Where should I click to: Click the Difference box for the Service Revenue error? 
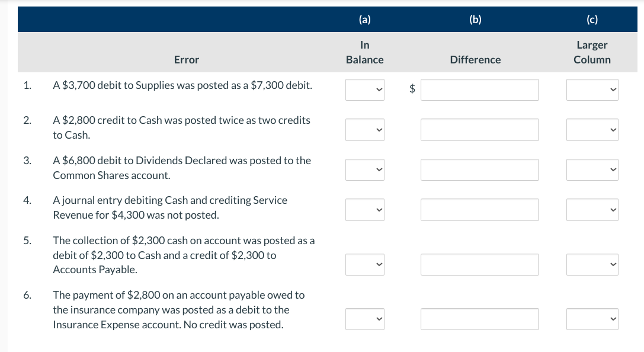point(479,209)
